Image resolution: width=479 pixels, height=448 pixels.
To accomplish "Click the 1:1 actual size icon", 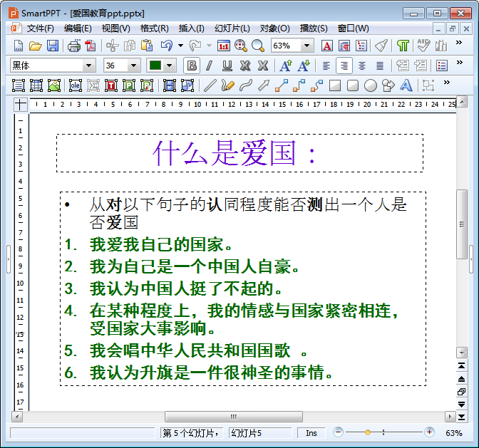I will [224, 46].
